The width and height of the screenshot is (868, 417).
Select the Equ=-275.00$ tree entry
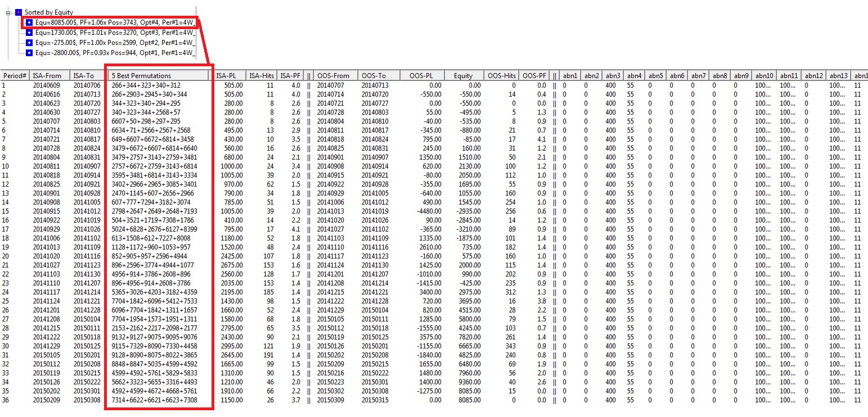click(115, 42)
